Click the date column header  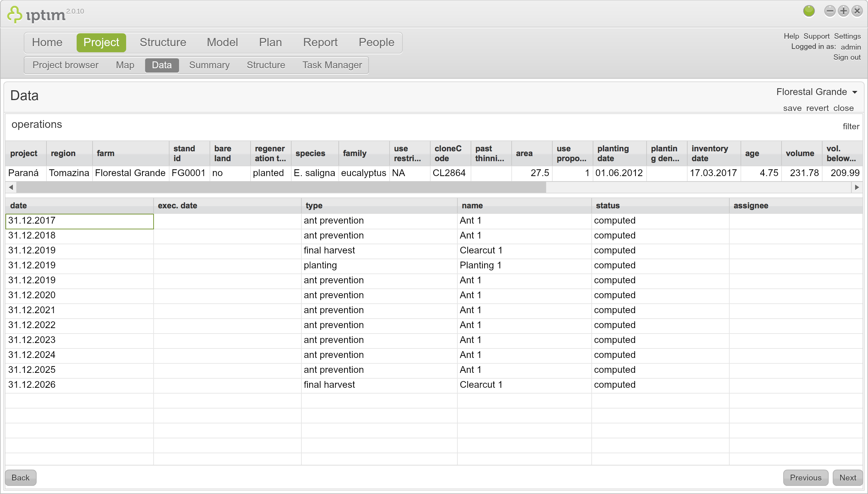pos(79,206)
